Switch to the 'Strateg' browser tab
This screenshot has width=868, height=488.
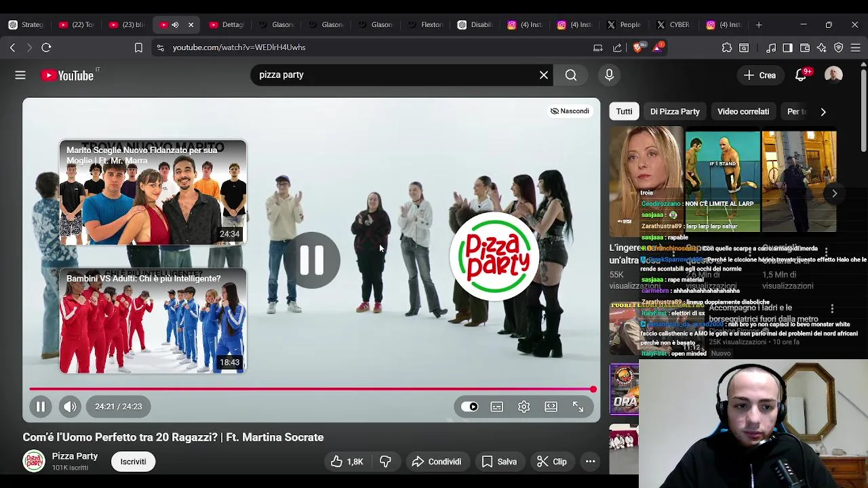26,24
